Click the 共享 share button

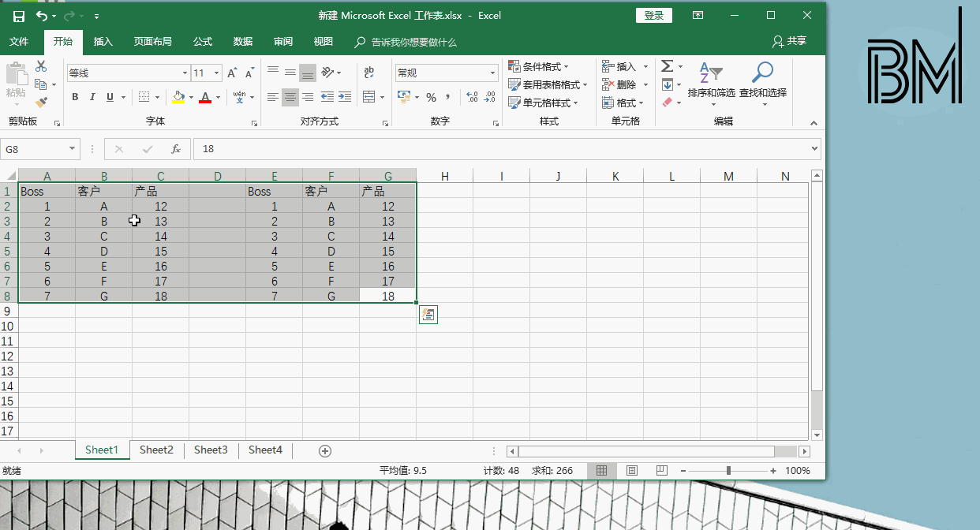point(790,42)
